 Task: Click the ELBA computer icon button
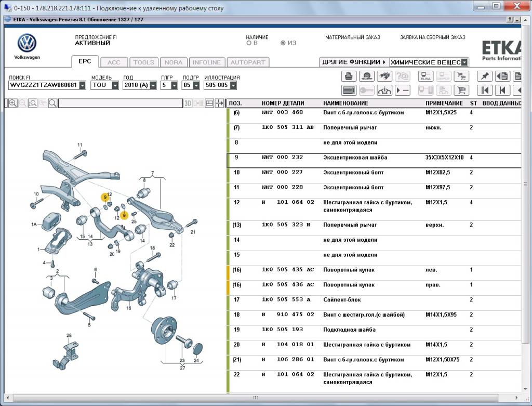425,76
